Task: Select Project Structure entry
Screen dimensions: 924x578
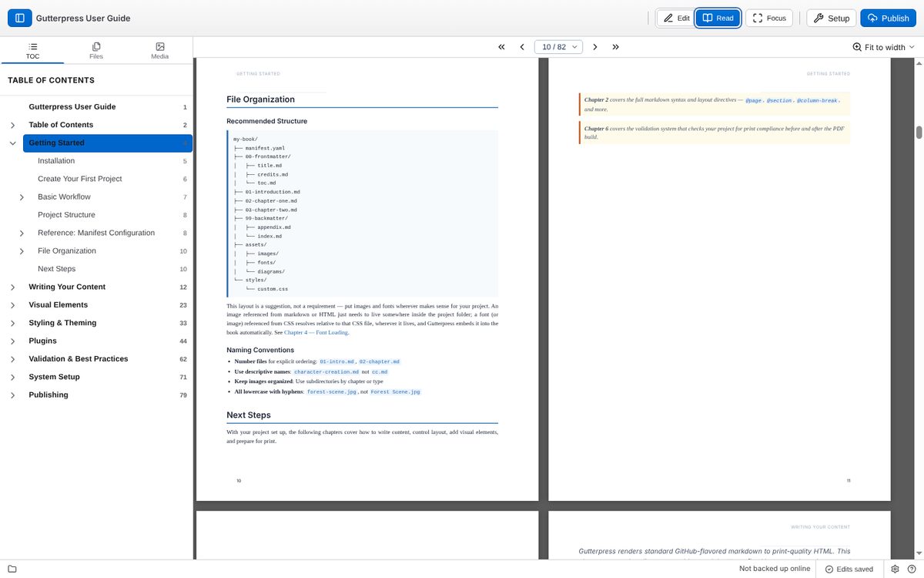Action: (x=66, y=215)
